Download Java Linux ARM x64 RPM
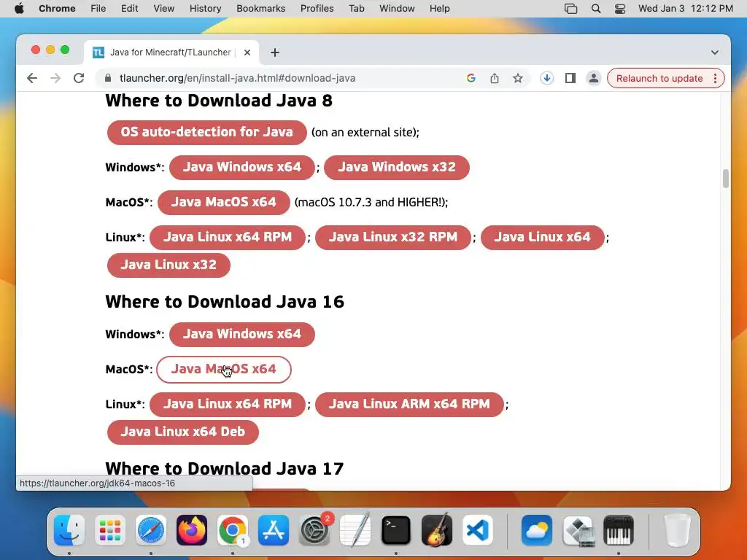The width and height of the screenshot is (747, 560). [409, 404]
